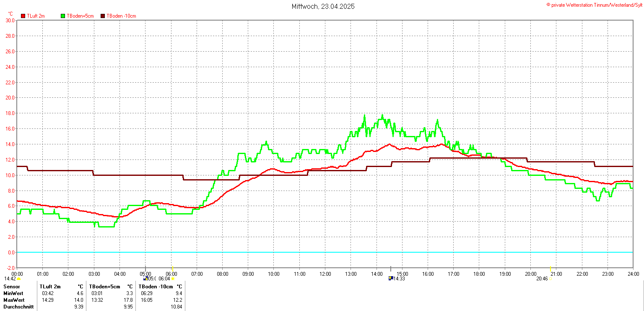Click the yellow sun icon next to 06:04
The height and width of the screenshot is (311, 644).
point(173,279)
